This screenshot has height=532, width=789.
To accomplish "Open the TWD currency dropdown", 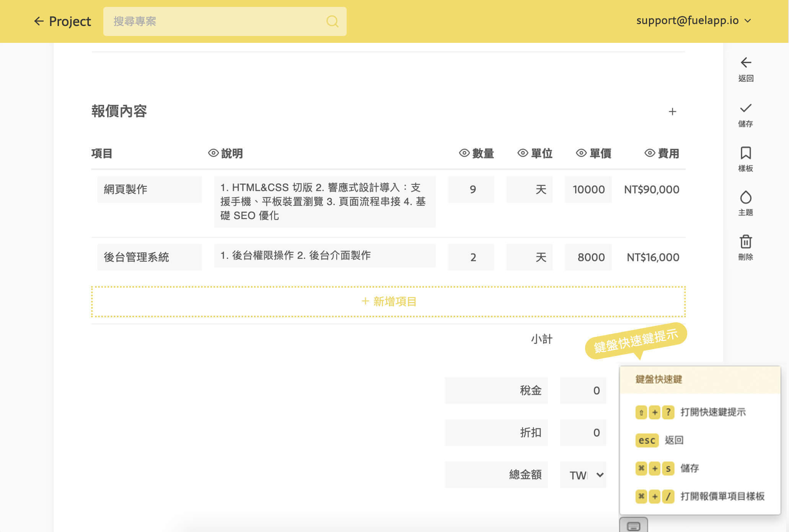I will (583, 475).
